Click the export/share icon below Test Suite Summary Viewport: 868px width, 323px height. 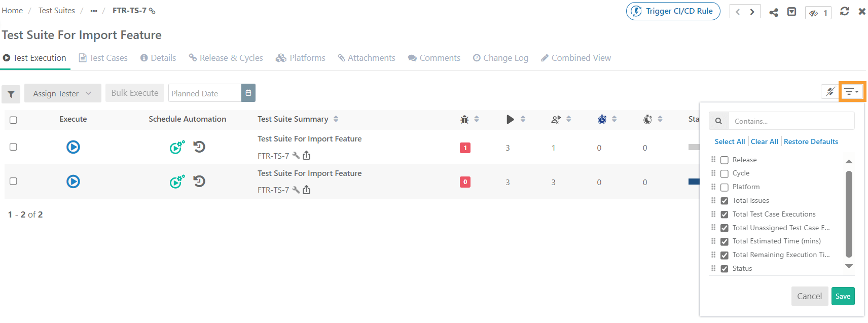(x=307, y=155)
